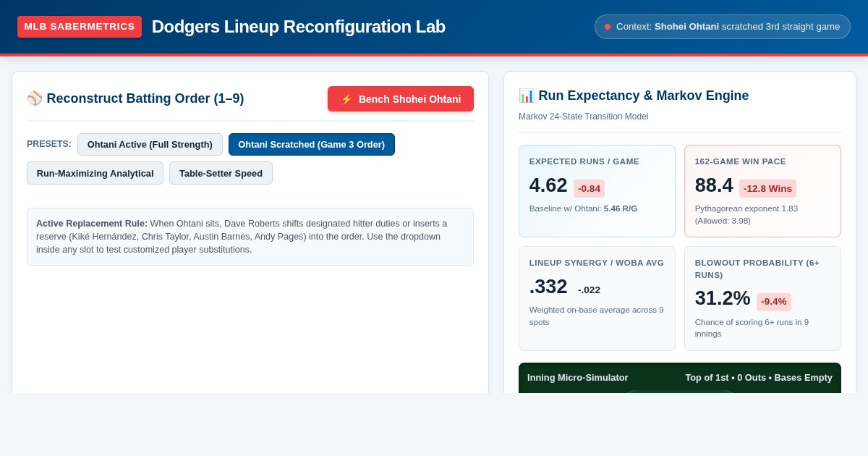This screenshot has height=456, width=868.
Task: Click the Inning Micro-Simulator header
Action: pos(578,378)
